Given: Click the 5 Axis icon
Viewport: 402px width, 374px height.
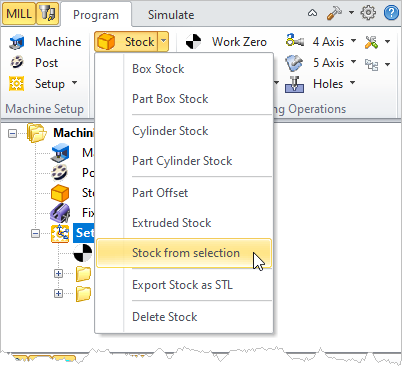Looking at the screenshot, I should coord(294,63).
